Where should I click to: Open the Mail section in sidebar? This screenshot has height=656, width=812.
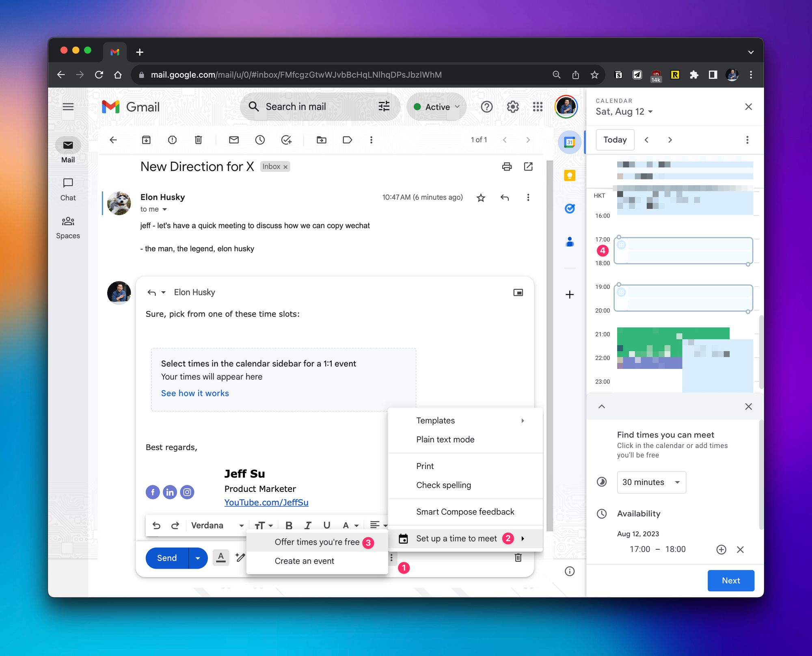coord(68,150)
